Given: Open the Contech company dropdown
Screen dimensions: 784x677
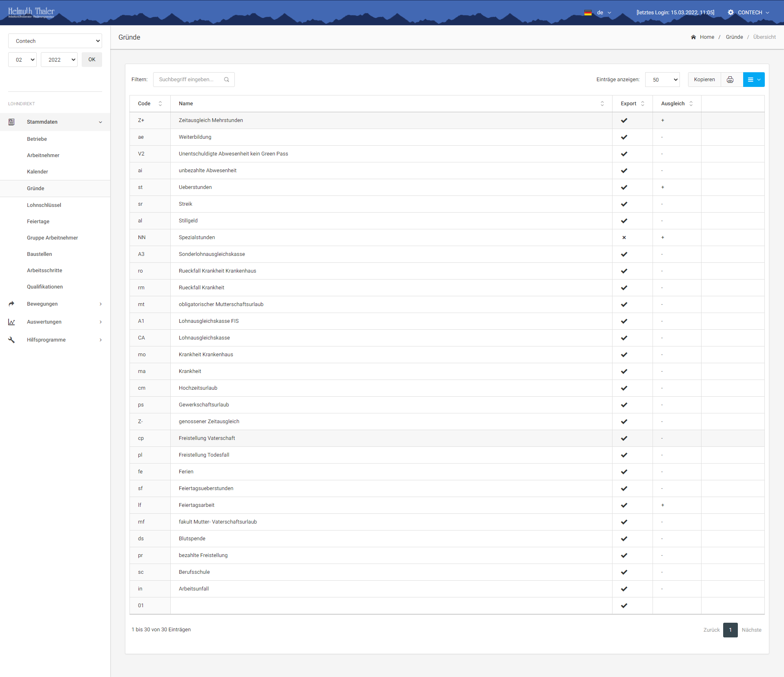Looking at the screenshot, I should (55, 41).
